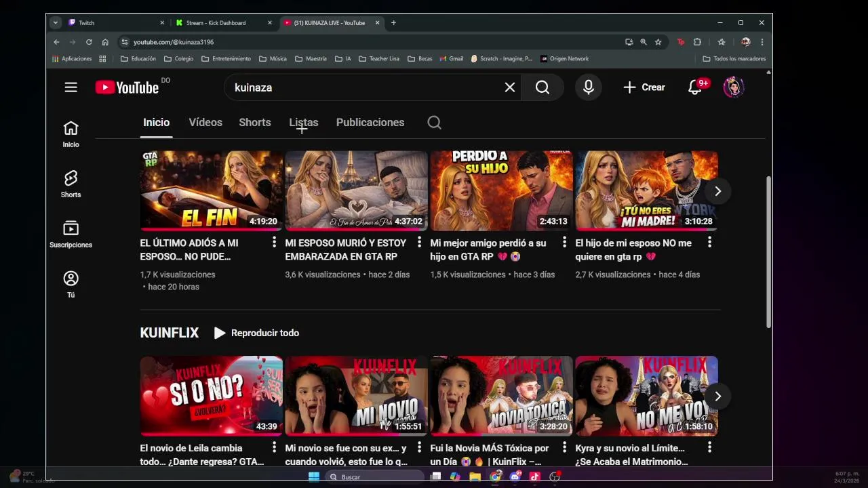Open title El hijo de mi esposo NO me quiere

(633, 249)
